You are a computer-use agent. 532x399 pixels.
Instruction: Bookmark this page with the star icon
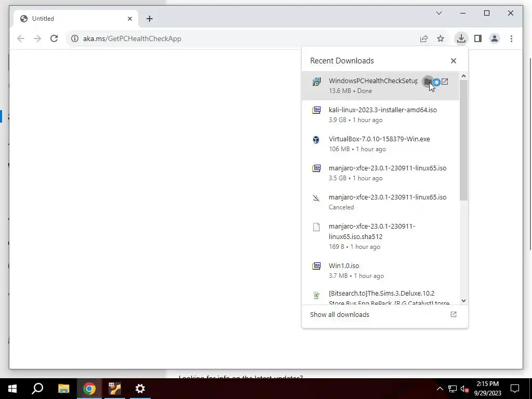[x=441, y=38]
